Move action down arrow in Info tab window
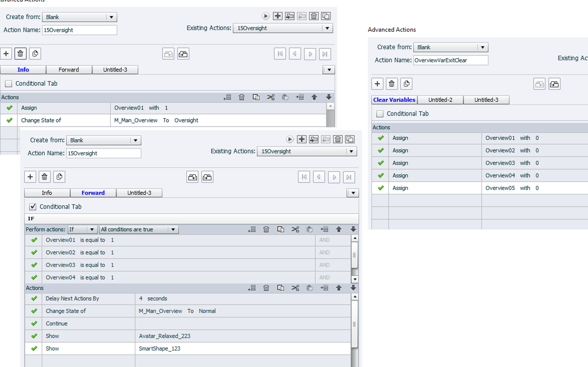The image size is (588, 367). [x=329, y=97]
